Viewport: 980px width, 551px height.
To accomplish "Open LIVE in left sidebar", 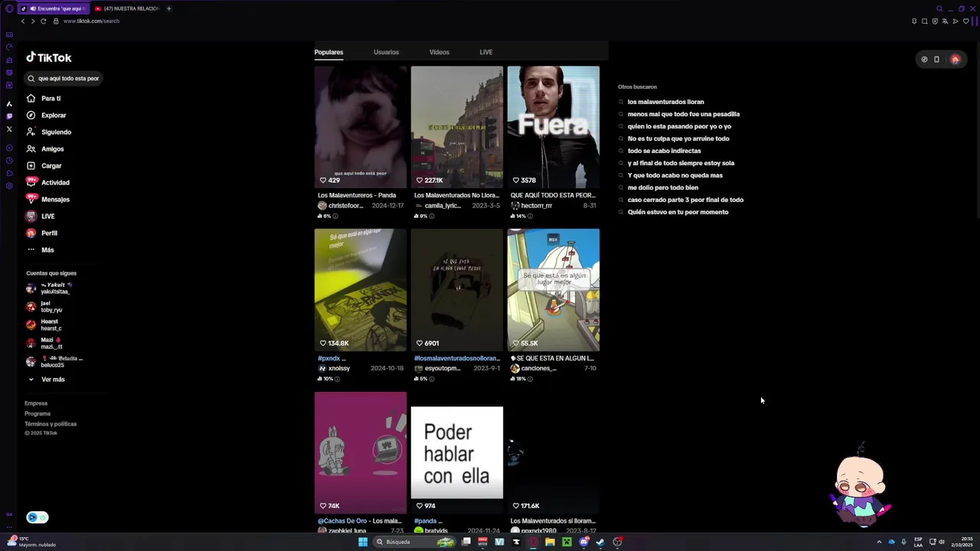I will [41, 216].
